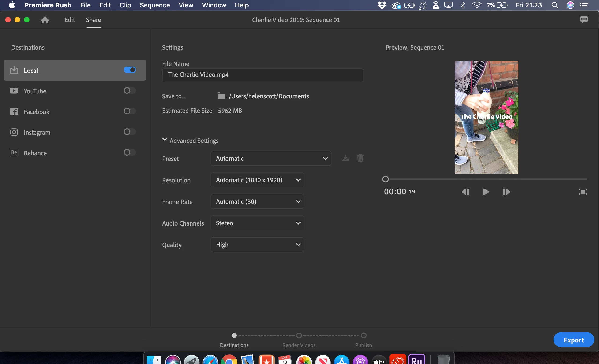Open the Sequence menu

pos(155,5)
